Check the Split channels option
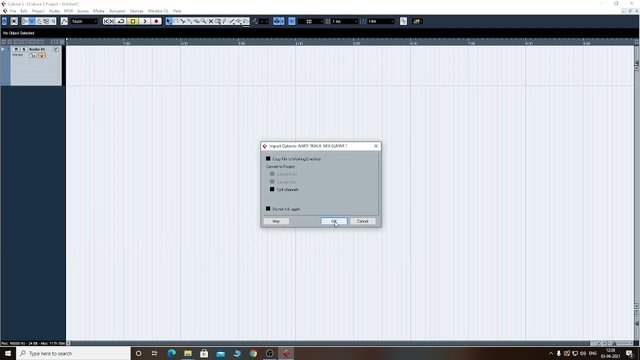 272,189
